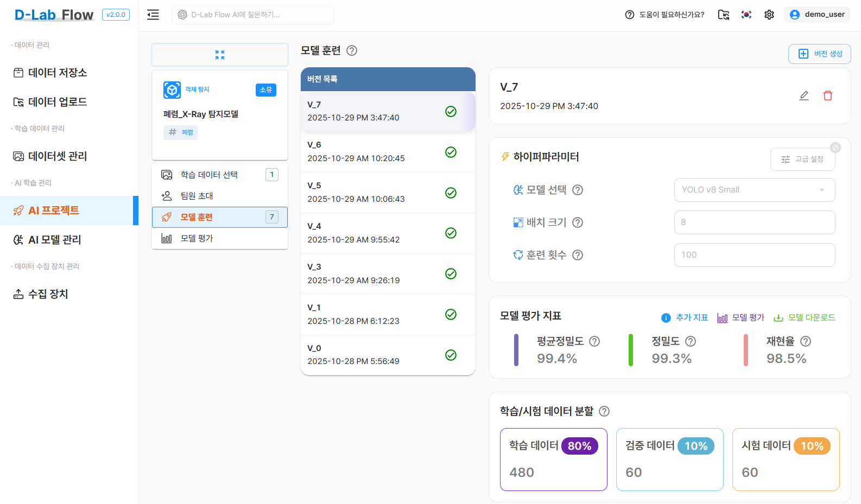
Task: Open 데이터셋 관리 in the left sidebar
Action: 58,156
